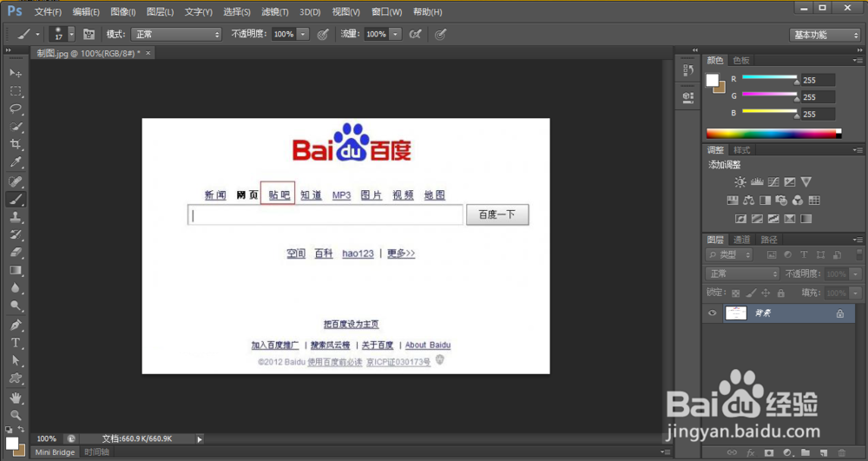Open the 基本功能 workspace dropdown
Screen dimensions: 868x461
click(825, 35)
